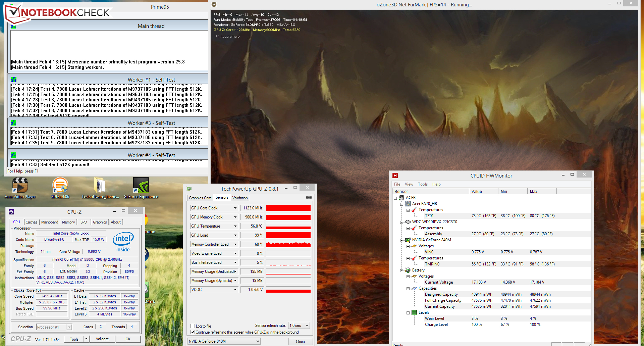The image size is (644, 346).
Task: Click the Levels icon under Battery
Action: [x=414, y=312]
